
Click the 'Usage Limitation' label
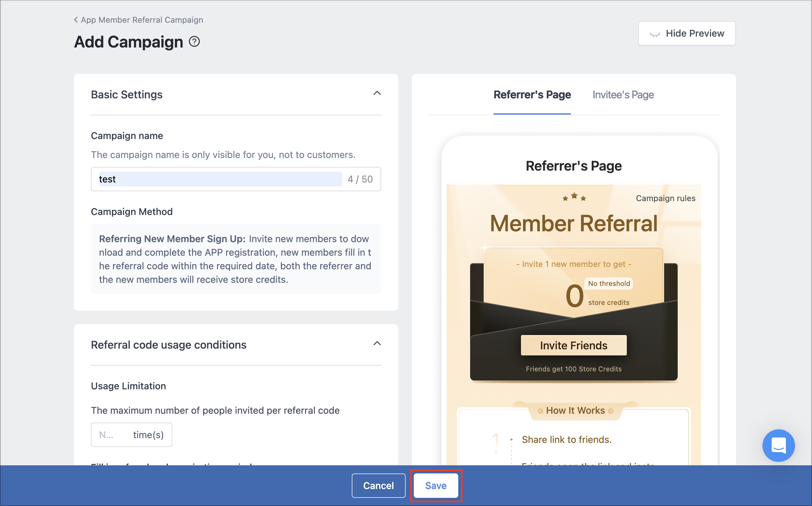(128, 386)
